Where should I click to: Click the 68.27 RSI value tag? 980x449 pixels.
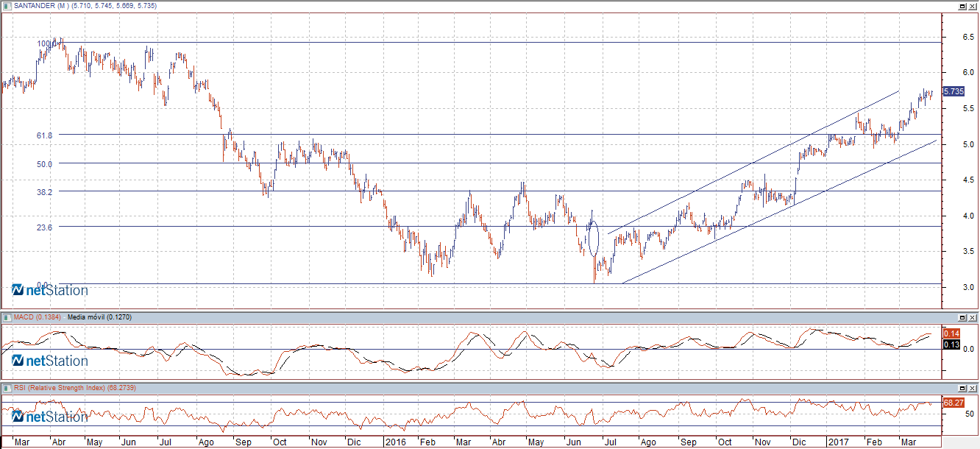953,403
